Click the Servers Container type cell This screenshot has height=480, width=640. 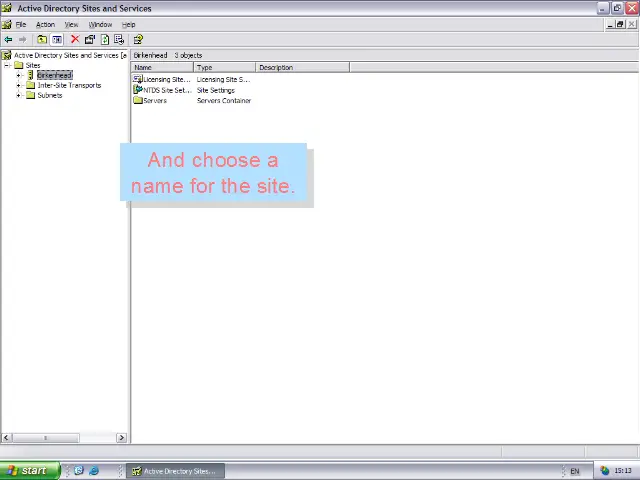click(x=224, y=100)
